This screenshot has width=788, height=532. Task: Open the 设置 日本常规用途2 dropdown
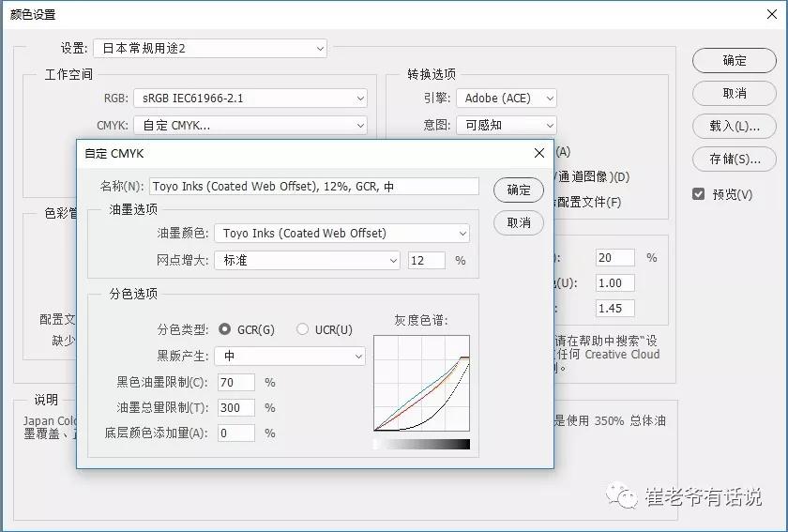(209, 48)
